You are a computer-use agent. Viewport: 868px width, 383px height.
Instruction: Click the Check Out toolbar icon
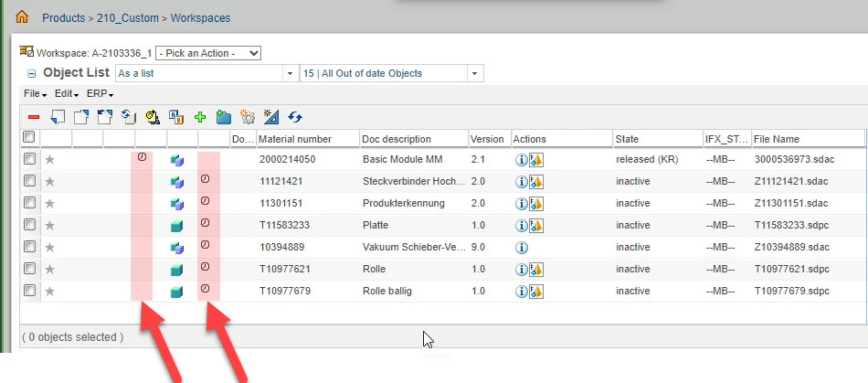(81, 117)
